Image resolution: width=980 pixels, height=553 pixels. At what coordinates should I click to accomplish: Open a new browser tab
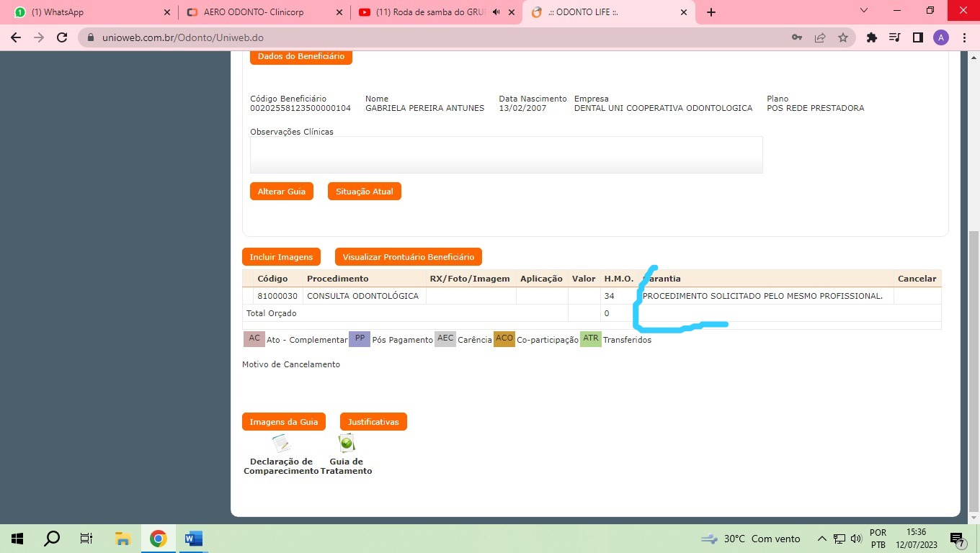pyautogui.click(x=711, y=12)
